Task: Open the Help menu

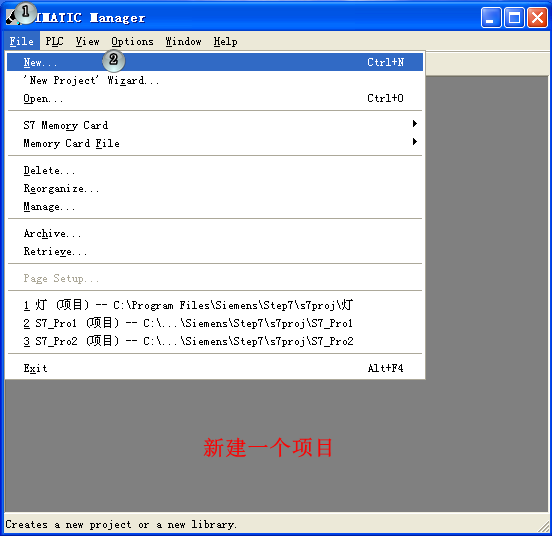Action: (x=225, y=41)
